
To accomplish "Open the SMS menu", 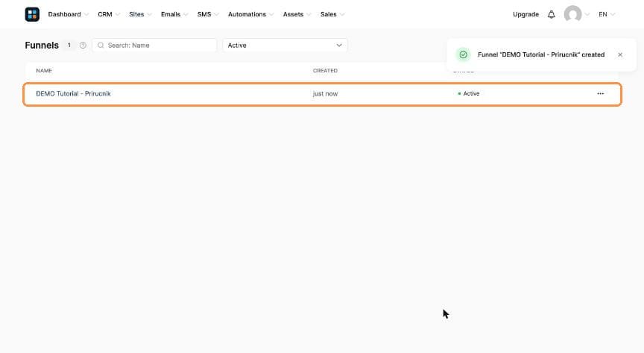I will coord(208,14).
